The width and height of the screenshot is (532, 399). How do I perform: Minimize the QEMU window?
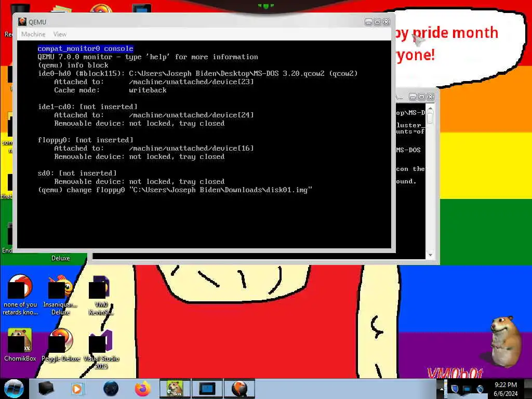pos(368,22)
